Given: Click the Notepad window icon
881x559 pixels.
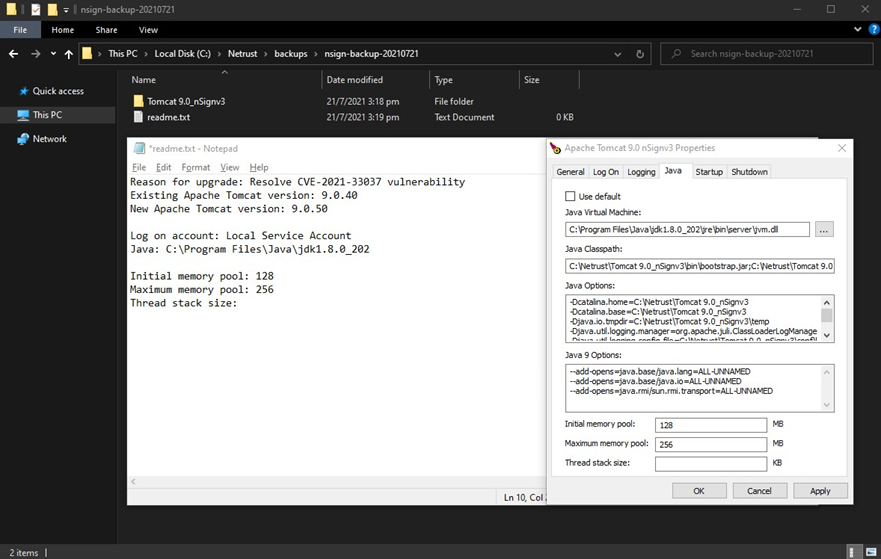Looking at the screenshot, I should (139, 148).
